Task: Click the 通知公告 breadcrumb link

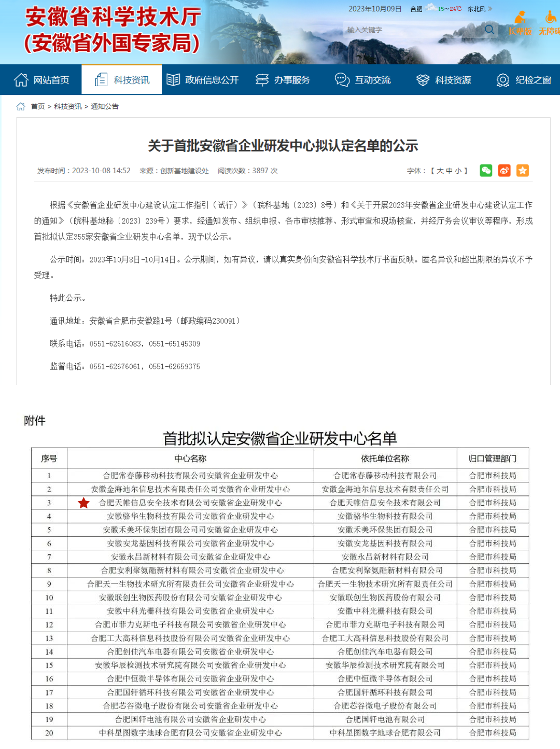Action: 105,106
